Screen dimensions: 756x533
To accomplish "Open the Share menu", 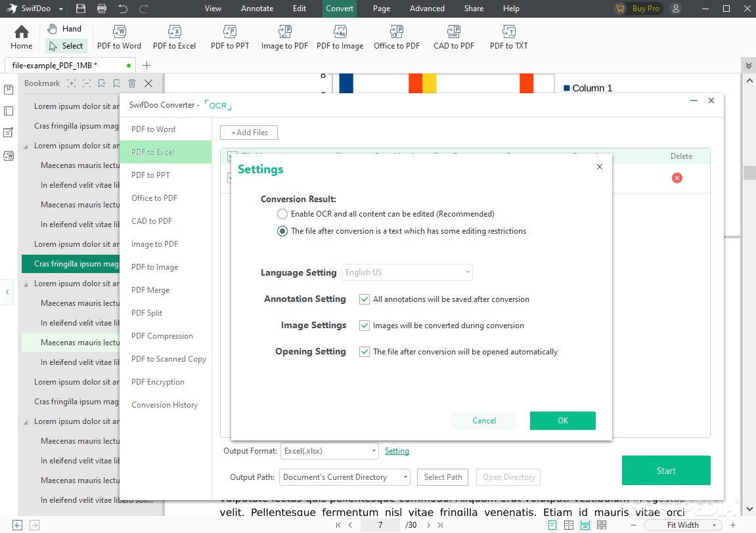I will 474,9.
